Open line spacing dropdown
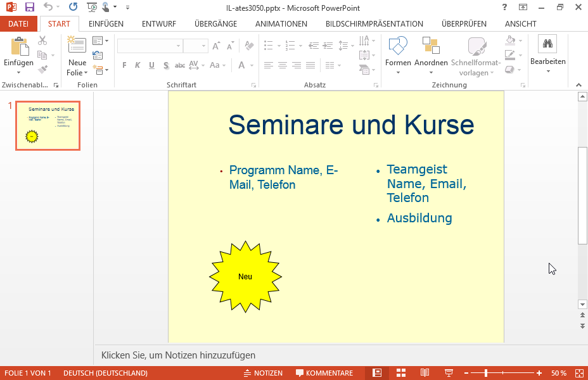The width and height of the screenshot is (588, 380). tap(346, 46)
